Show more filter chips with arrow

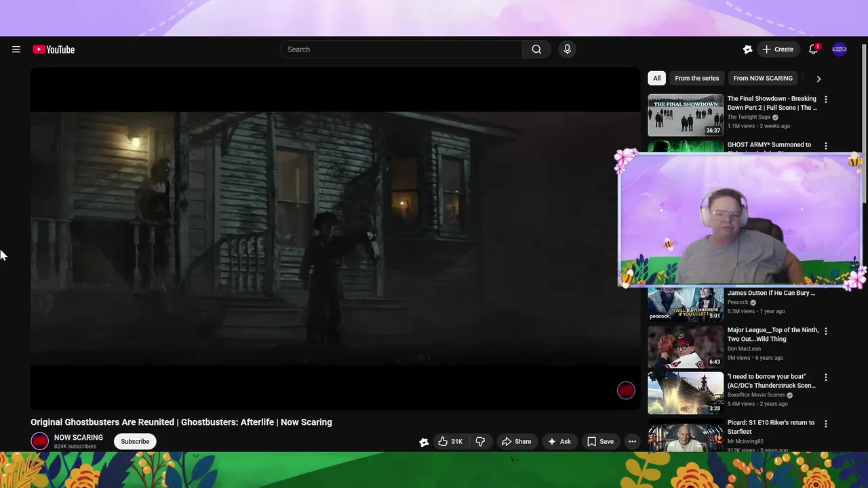[818, 79]
